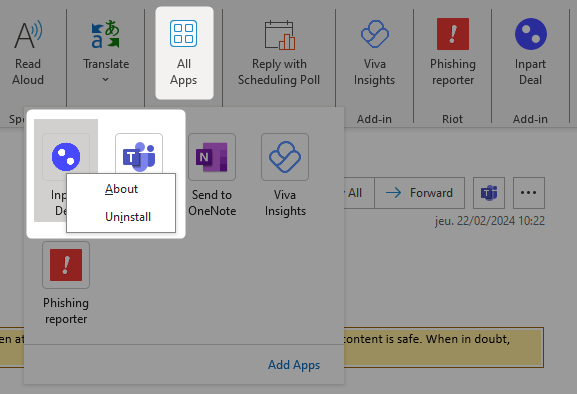Select Inpart Deal app in flyout
577x394 pixels.
click(x=66, y=157)
